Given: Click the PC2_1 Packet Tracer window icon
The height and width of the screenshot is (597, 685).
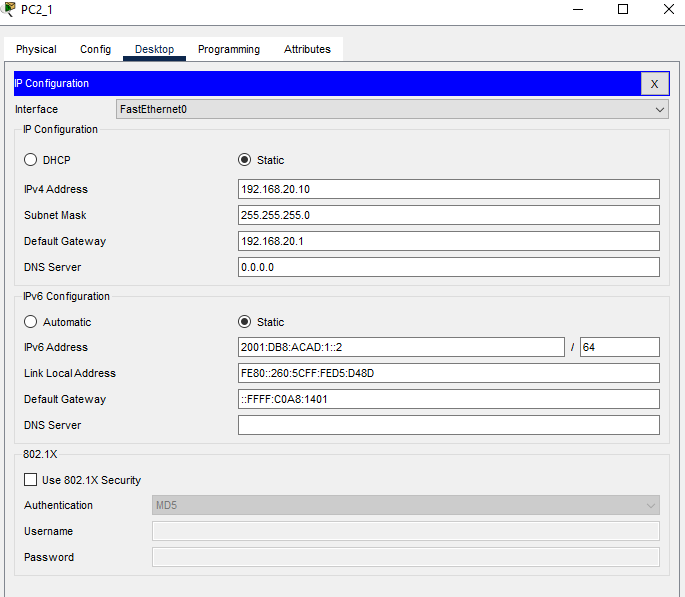Looking at the screenshot, I should point(10,9).
